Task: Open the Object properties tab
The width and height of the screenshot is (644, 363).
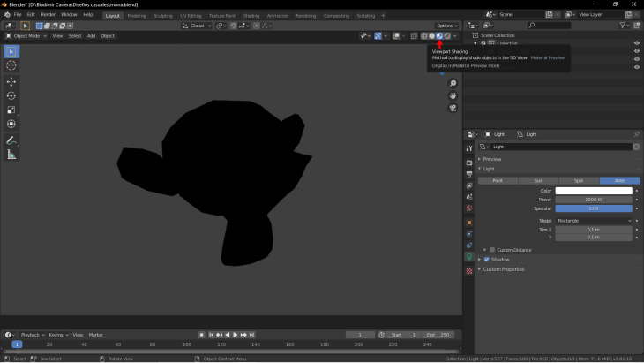Action: (x=469, y=223)
